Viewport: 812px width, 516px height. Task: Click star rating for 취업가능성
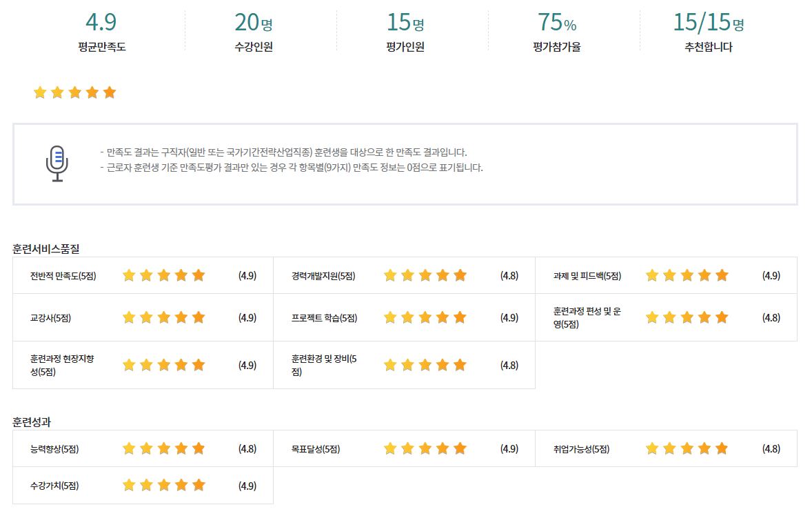pos(687,448)
